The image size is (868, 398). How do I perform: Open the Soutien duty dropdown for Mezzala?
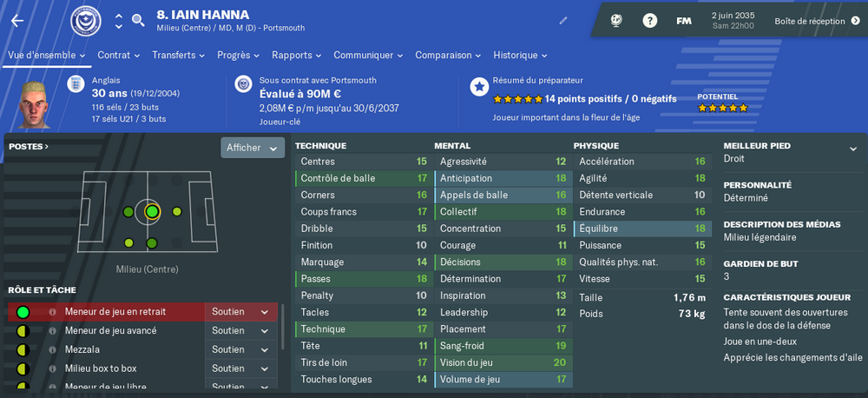[x=240, y=350]
